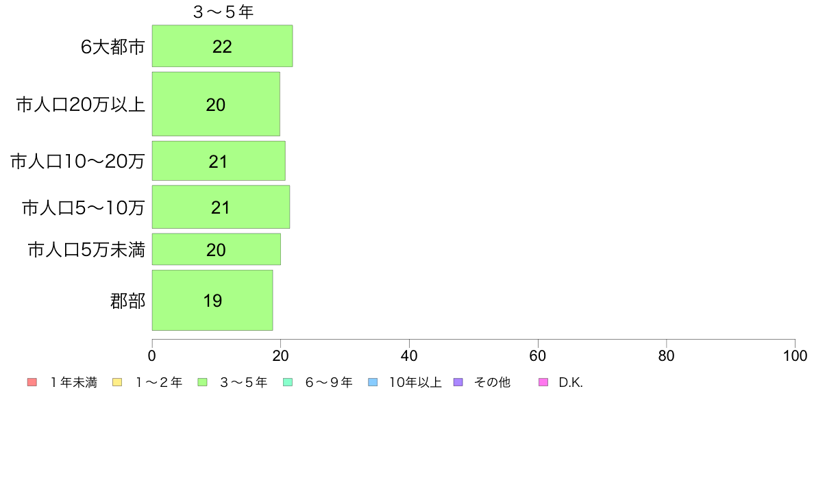Screen dimensions: 814x504
Task: Click the 3〜5年 column header label
Action: point(223,12)
